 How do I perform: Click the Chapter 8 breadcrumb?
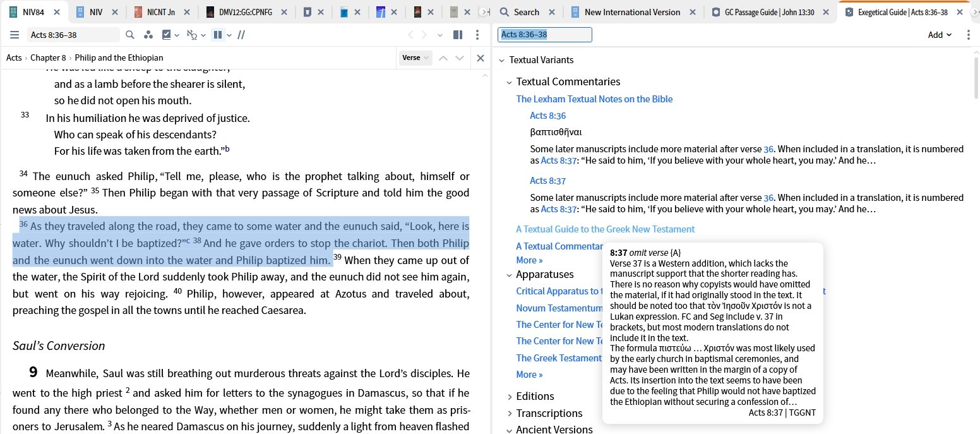(48, 57)
